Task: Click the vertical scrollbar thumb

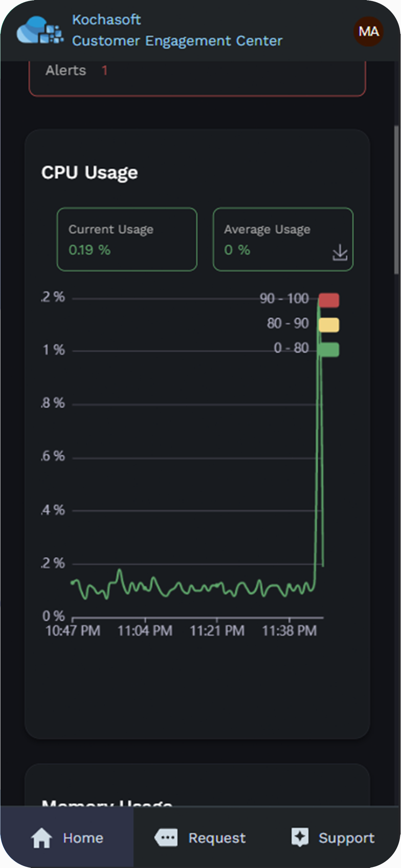Action: click(396, 200)
